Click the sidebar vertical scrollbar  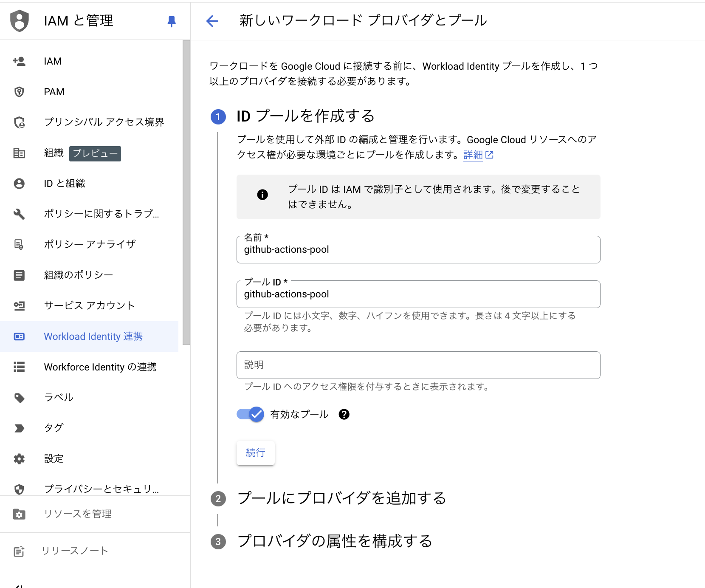(x=186, y=192)
